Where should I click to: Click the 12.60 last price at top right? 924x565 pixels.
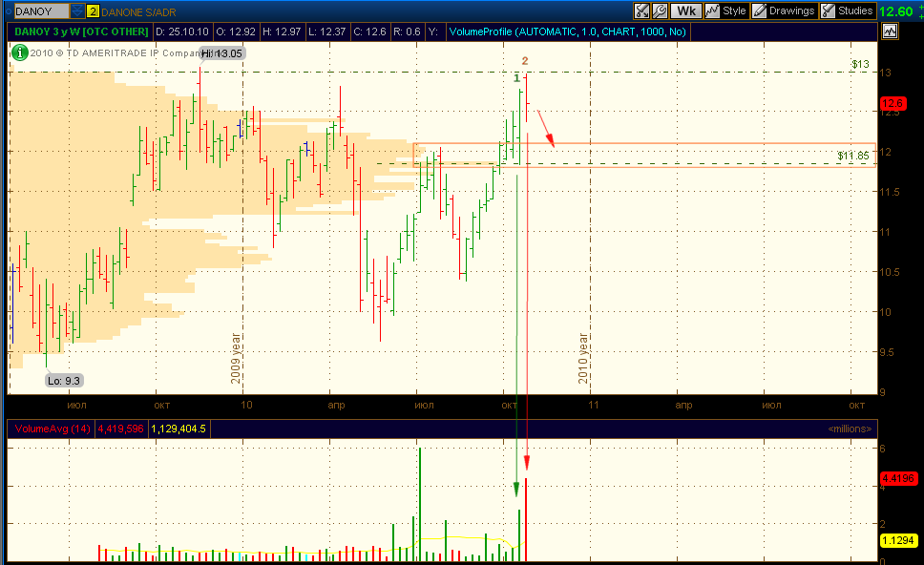click(895, 11)
